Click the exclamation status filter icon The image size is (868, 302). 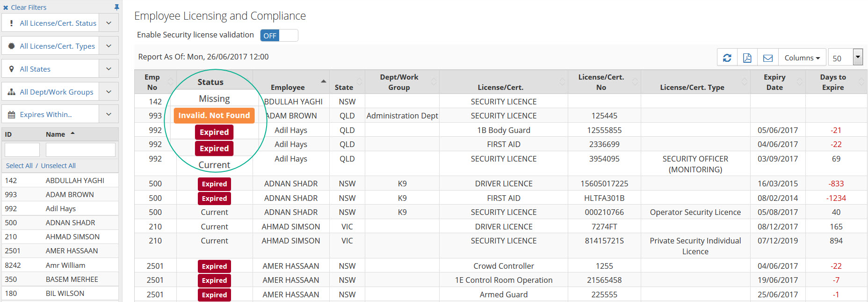coord(11,23)
